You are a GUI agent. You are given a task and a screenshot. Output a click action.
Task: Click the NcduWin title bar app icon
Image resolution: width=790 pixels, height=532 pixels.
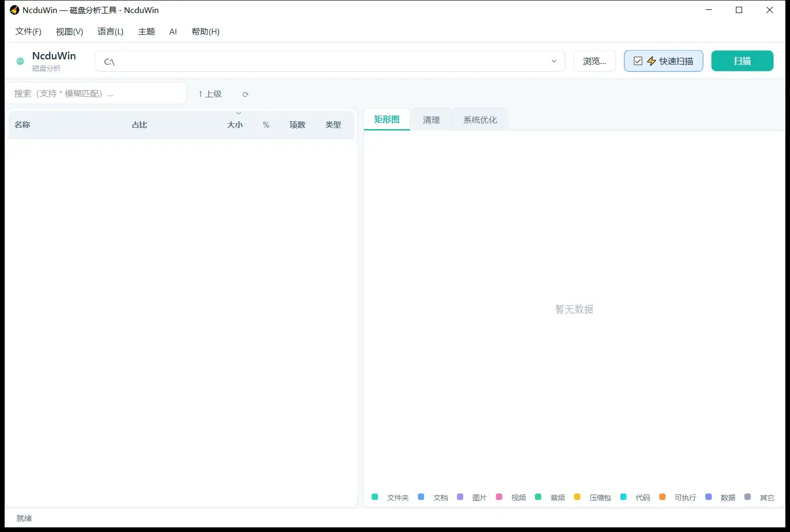pos(15,10)
